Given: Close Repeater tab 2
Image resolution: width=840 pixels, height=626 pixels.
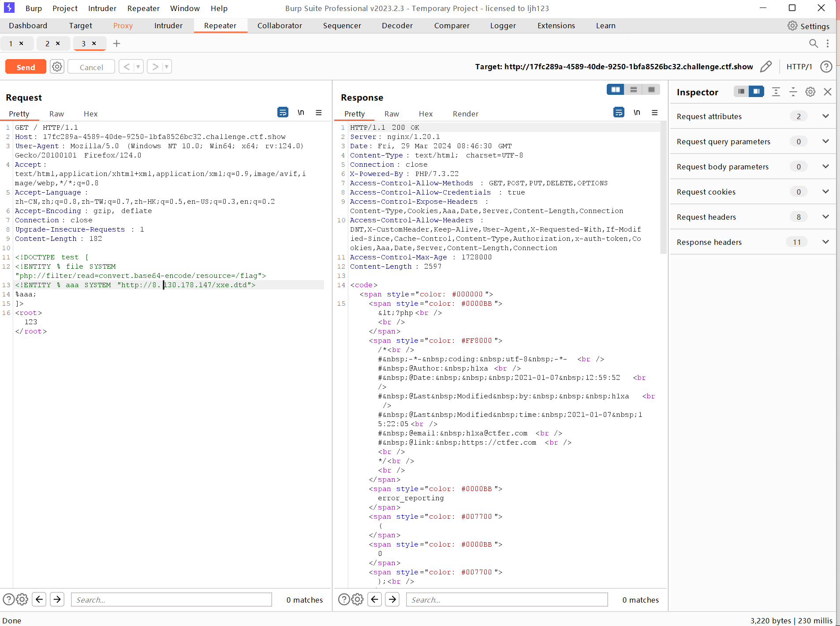Looking at the screenshot, I should click(58, 43).
